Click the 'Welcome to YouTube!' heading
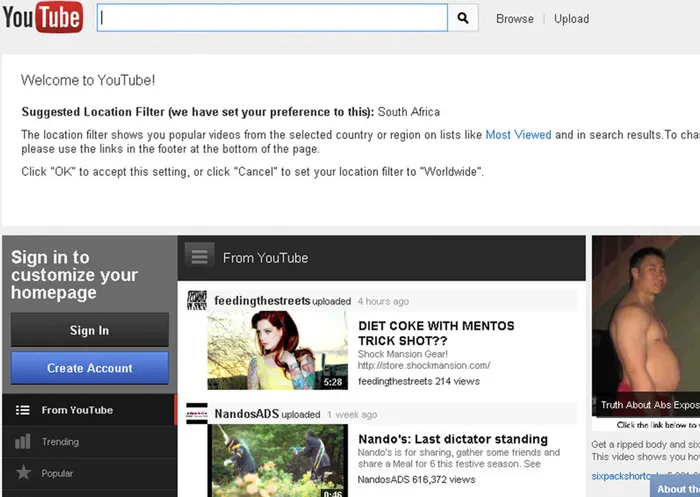 click(88, 80)
